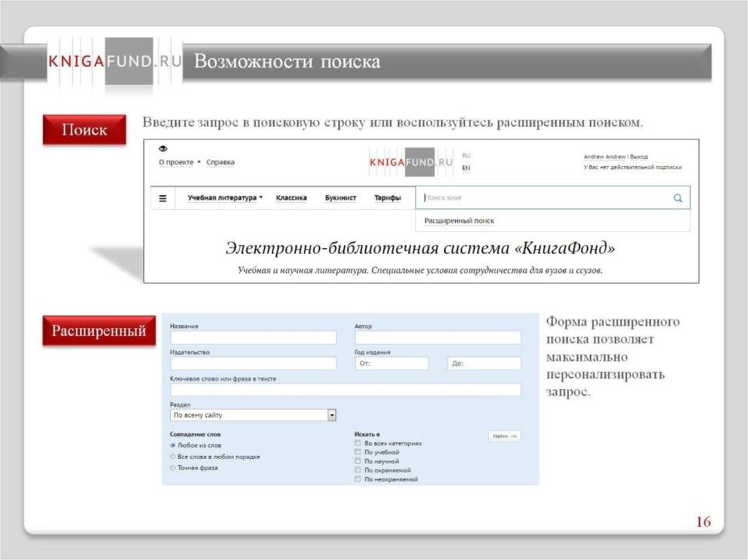Click the magnifier search icon
The image size is (748, 560).
point(677,198)
